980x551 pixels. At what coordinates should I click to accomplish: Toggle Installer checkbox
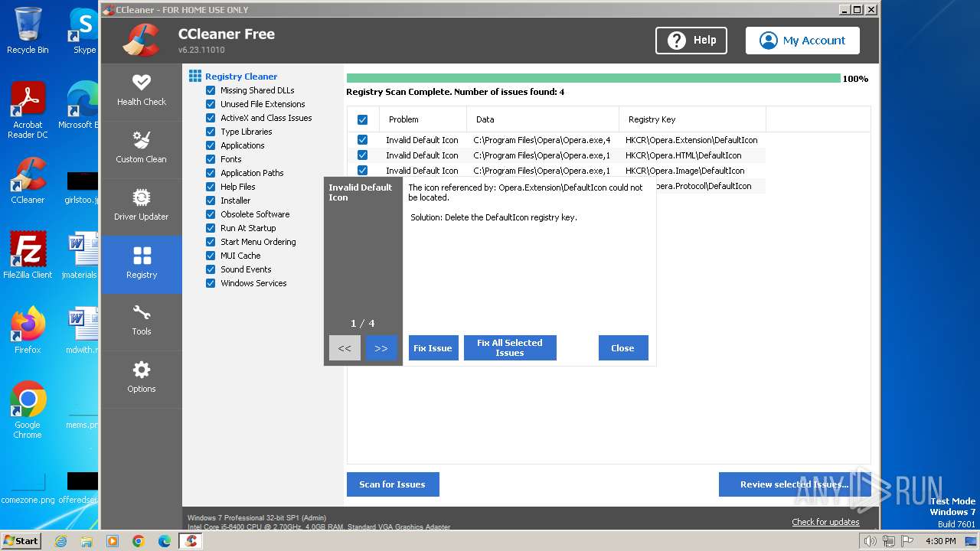[x=211, y=201]
